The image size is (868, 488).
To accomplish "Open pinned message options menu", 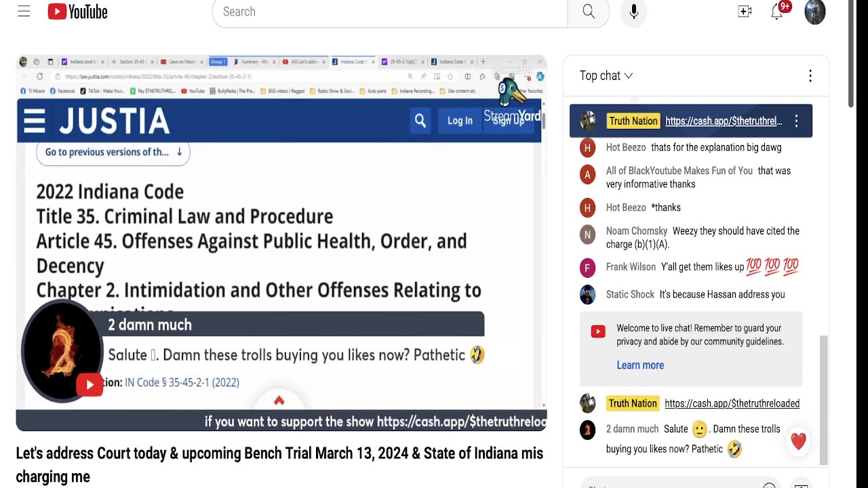I will [x=797, y=121].
